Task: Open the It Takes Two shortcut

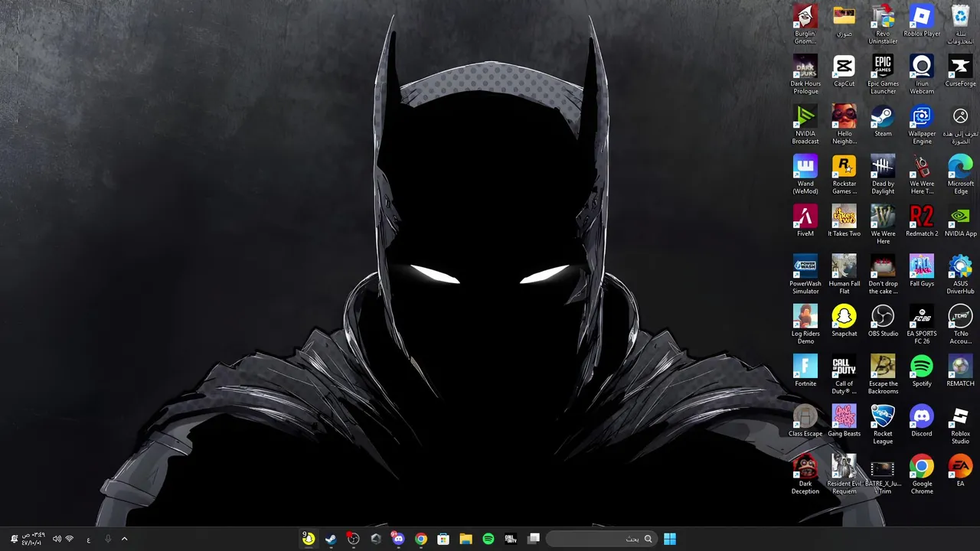Action: (844, 220)
